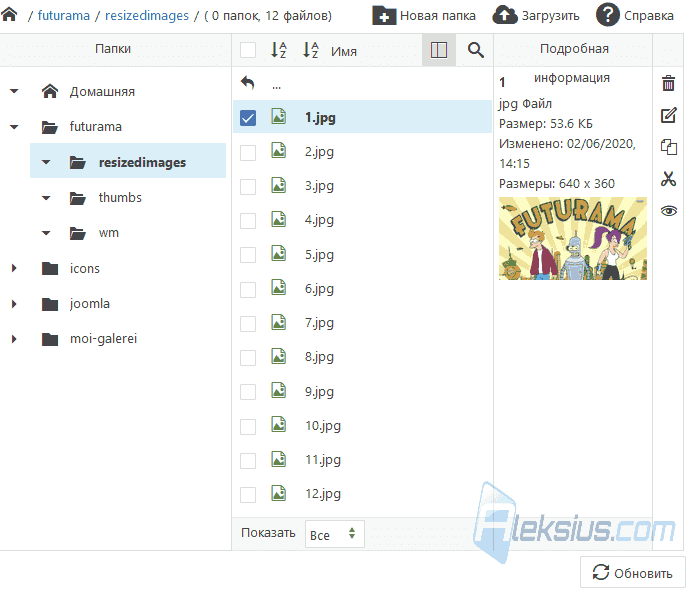Check the 4.jpg checkbox

(x=248, y=221)
